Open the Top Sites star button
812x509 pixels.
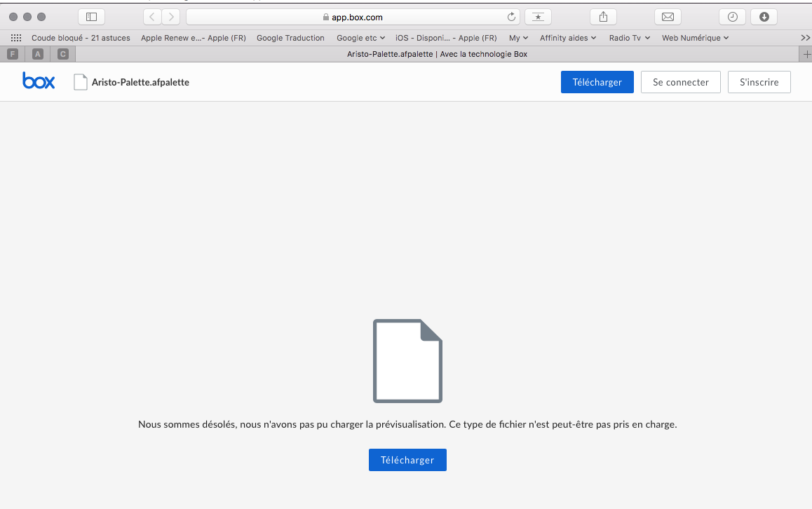point(538,17)
